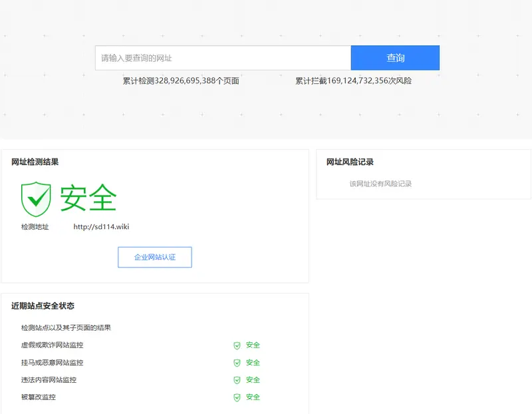Image resolution: width=532 pixels, height=414 pixels.
Task: Click 该网址没有风险记录 message
Action: pos(380,184)
